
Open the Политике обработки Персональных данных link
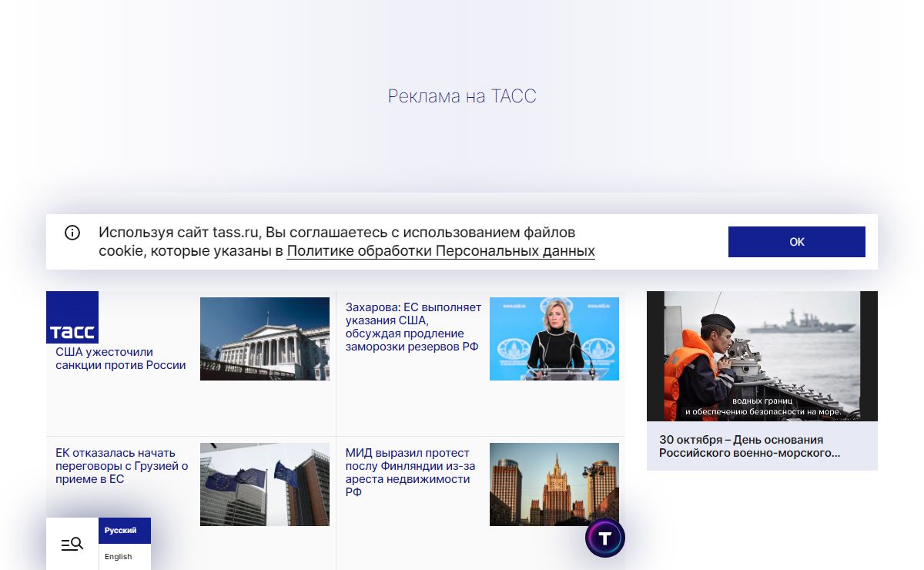coord(440,251)
